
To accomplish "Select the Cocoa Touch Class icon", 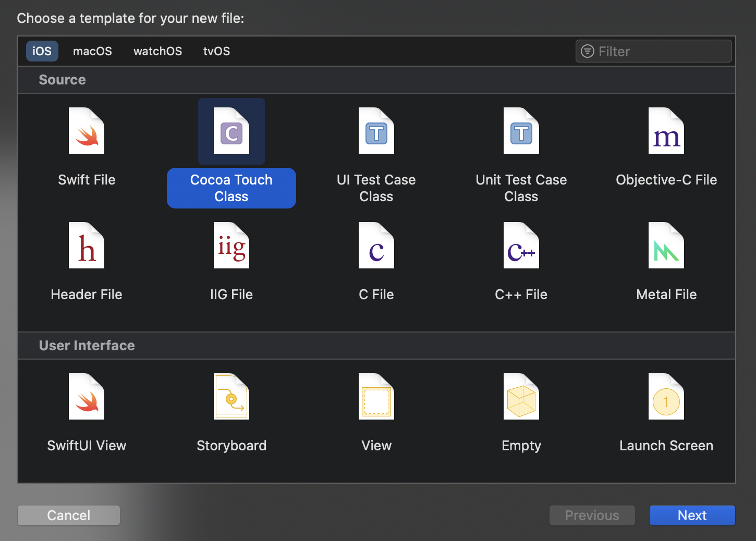I will (x=231, y=131).
